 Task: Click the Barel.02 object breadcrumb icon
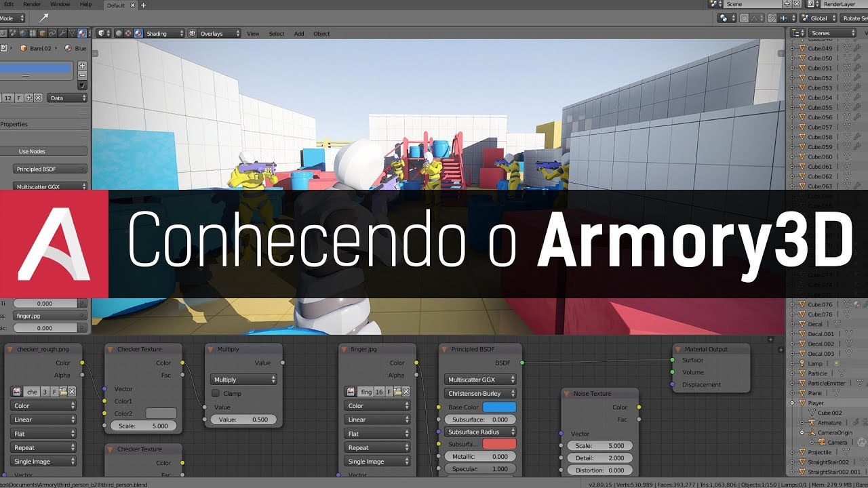pyautogui.click(x=24, y=48)
